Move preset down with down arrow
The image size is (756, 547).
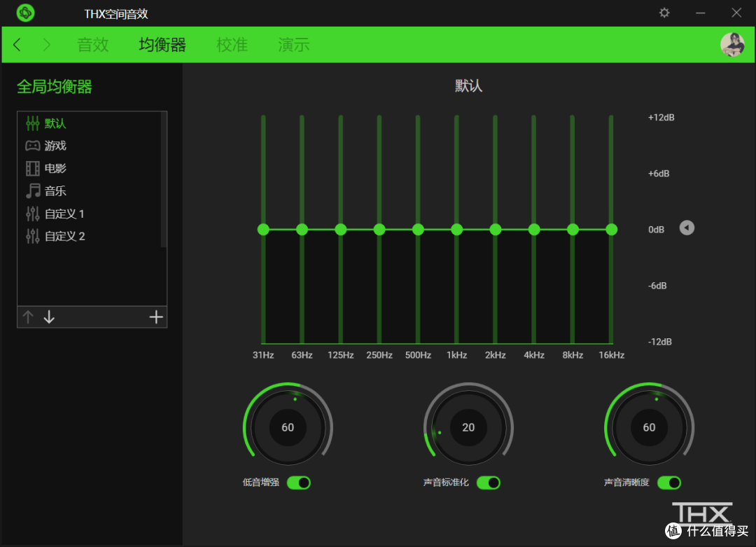coord(49,317)
